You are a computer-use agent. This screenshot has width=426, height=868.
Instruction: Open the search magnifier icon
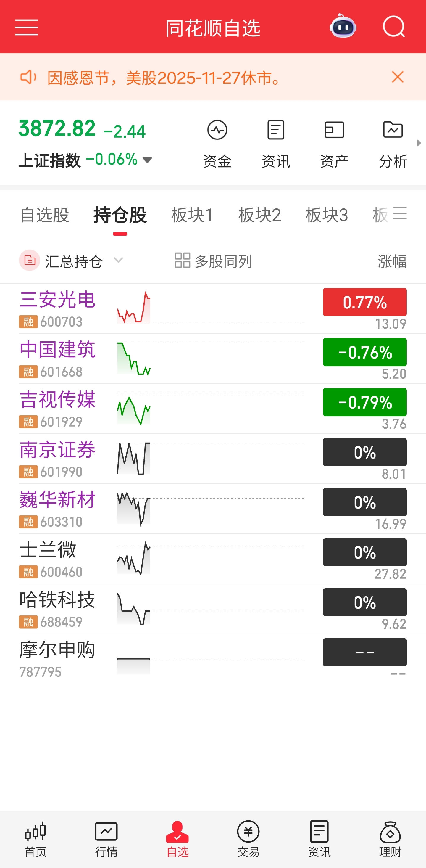click(394, 27)
